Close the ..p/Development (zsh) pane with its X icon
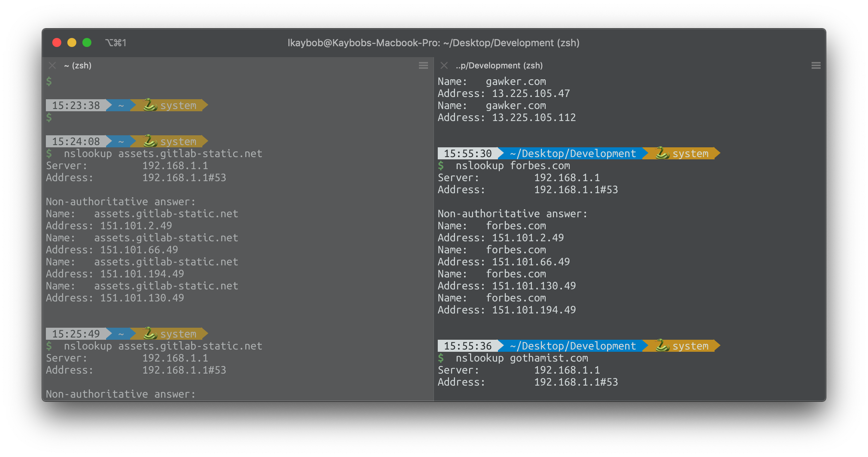The width and height of the screenshot is (868, 457). coord(444,65)
